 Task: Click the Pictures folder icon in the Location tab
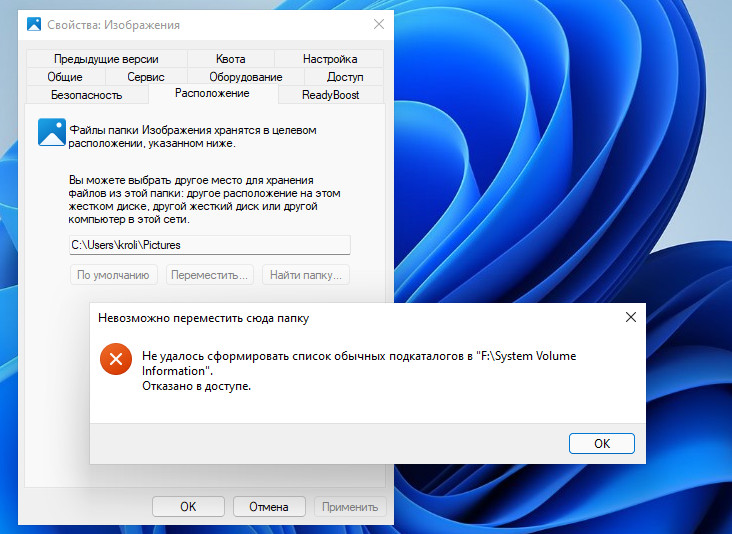tap(51, 132)
